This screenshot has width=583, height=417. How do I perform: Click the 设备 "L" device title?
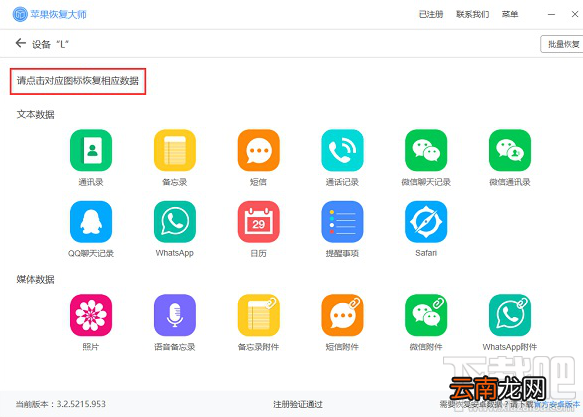click(x=50, y=44)
